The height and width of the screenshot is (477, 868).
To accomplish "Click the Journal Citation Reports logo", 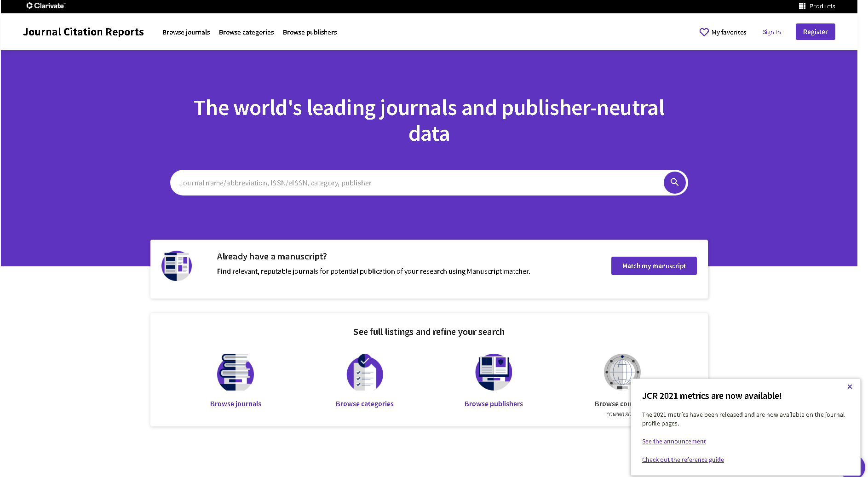I will (x=83, y=32).
